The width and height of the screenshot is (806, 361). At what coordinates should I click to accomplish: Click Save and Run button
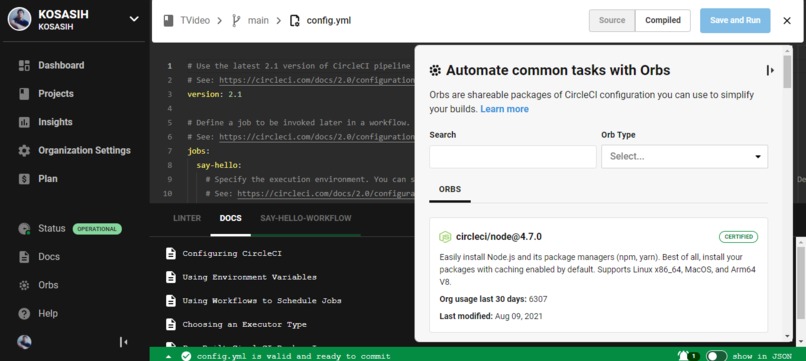point(735,21)
